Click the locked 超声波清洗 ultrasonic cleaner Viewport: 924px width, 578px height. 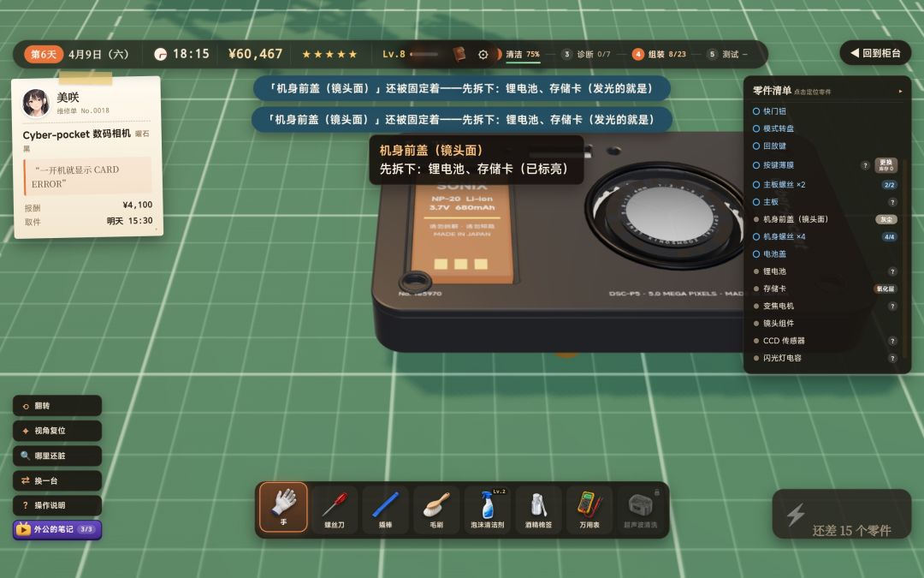[x=641, y=509]
